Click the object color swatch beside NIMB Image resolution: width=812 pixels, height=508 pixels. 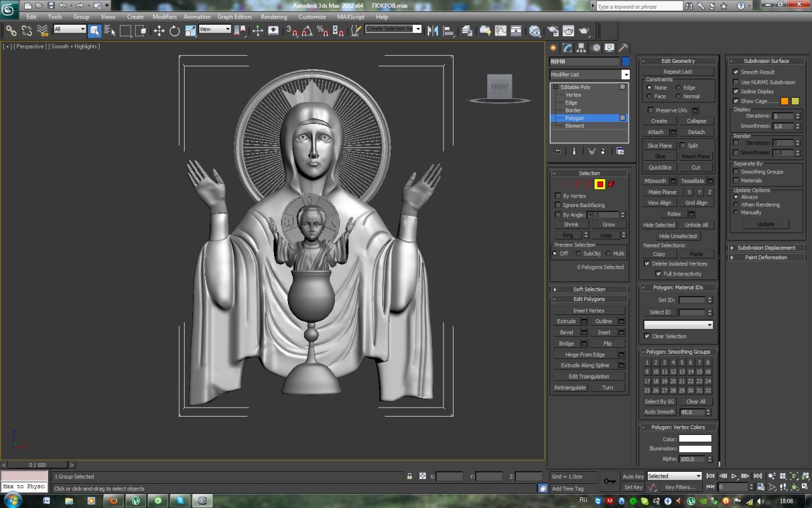625,62
